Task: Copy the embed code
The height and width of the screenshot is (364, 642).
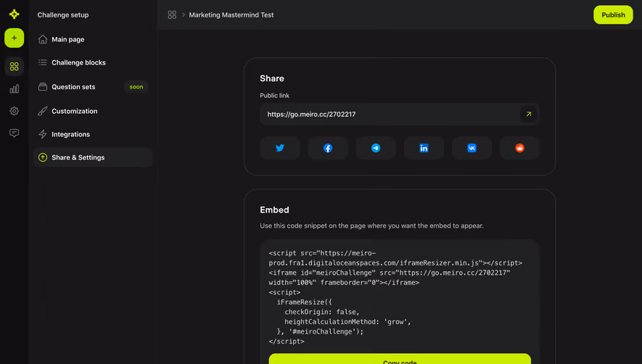Action: (x=400, y=359)
